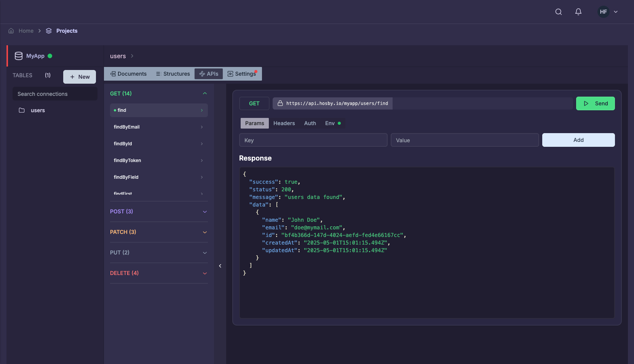Open the Settings tab
634x364 pixels.
(242, 74)
